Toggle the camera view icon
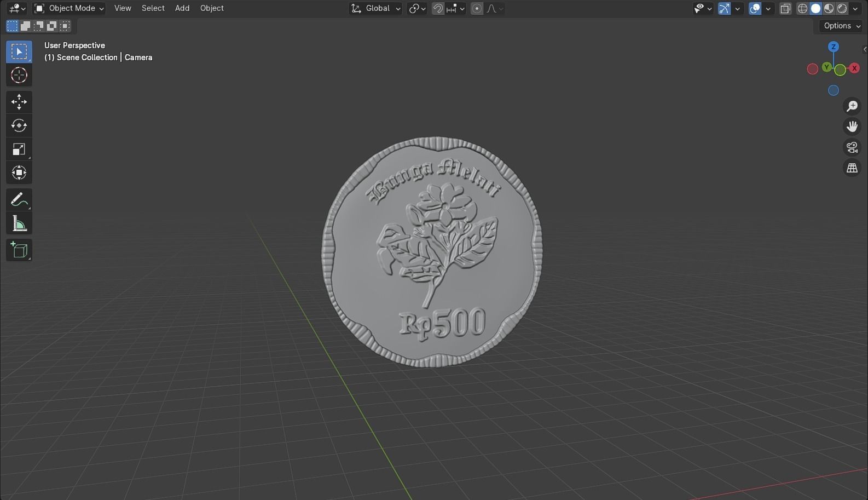The width and height of the screenshot is (868, 500). 852,147
